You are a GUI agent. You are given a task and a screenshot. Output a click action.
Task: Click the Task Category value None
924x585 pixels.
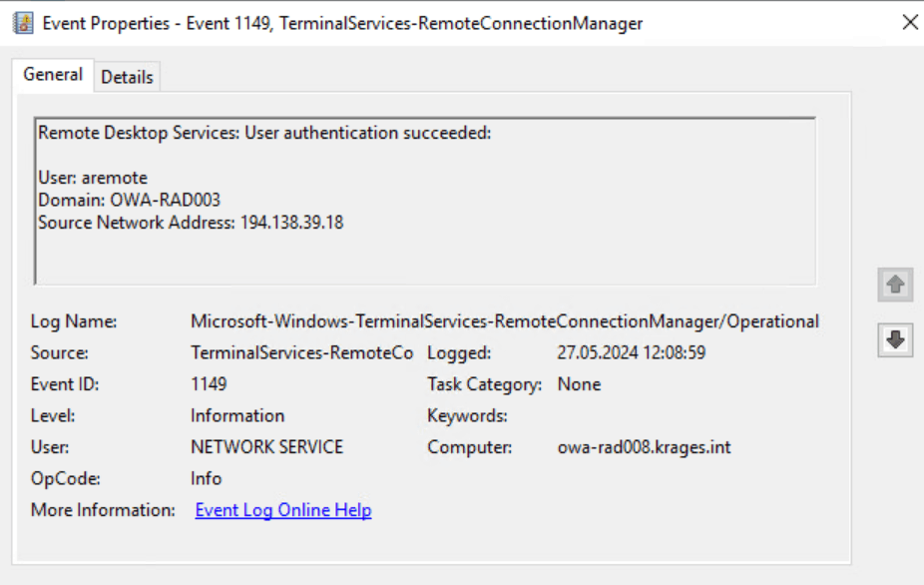[579, 384]
